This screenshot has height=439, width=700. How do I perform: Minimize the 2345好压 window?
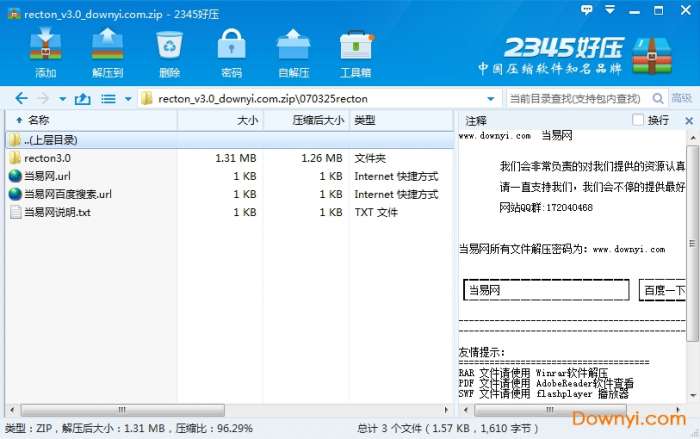[634, 10]
